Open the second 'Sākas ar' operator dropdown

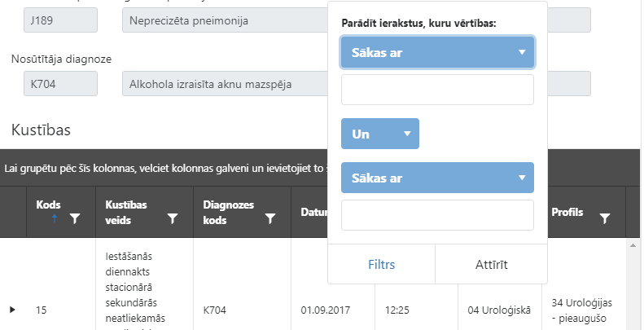click(437, 178)
